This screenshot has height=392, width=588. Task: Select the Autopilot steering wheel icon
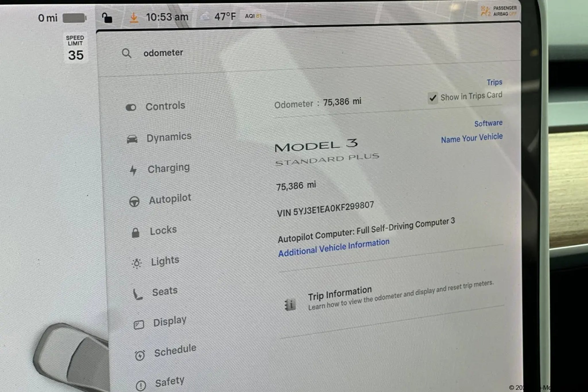tap(134, 201)
